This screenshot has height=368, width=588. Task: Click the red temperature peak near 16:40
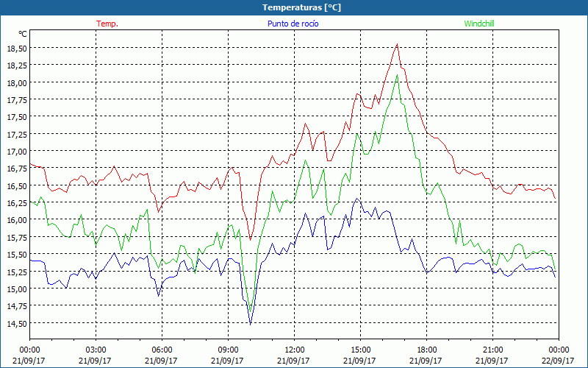(397, 44)
